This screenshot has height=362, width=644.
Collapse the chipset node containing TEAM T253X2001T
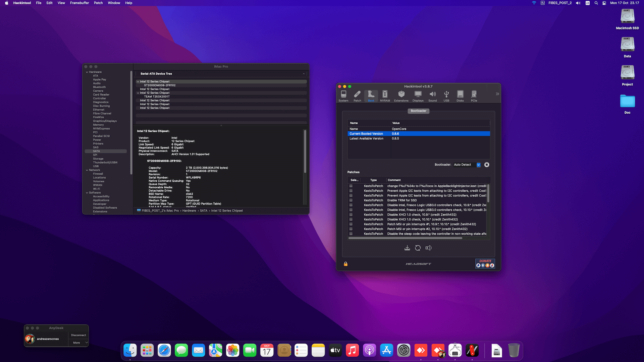coord(138,93)
